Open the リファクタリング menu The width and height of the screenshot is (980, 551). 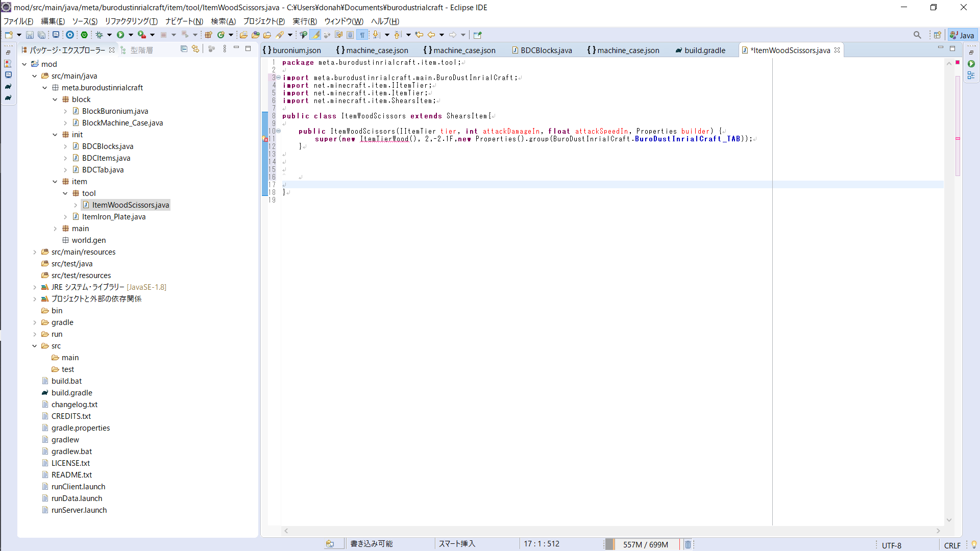131,21
